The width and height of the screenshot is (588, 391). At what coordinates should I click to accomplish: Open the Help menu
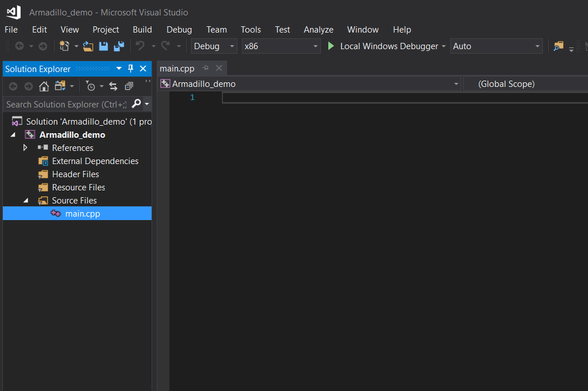[x=402, y=30]
